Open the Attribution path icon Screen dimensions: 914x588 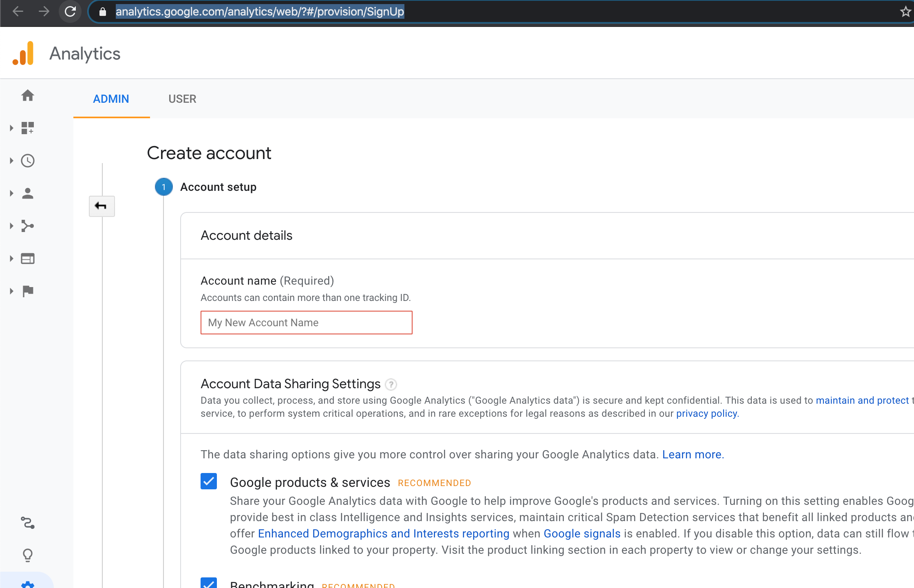point(28,523)
